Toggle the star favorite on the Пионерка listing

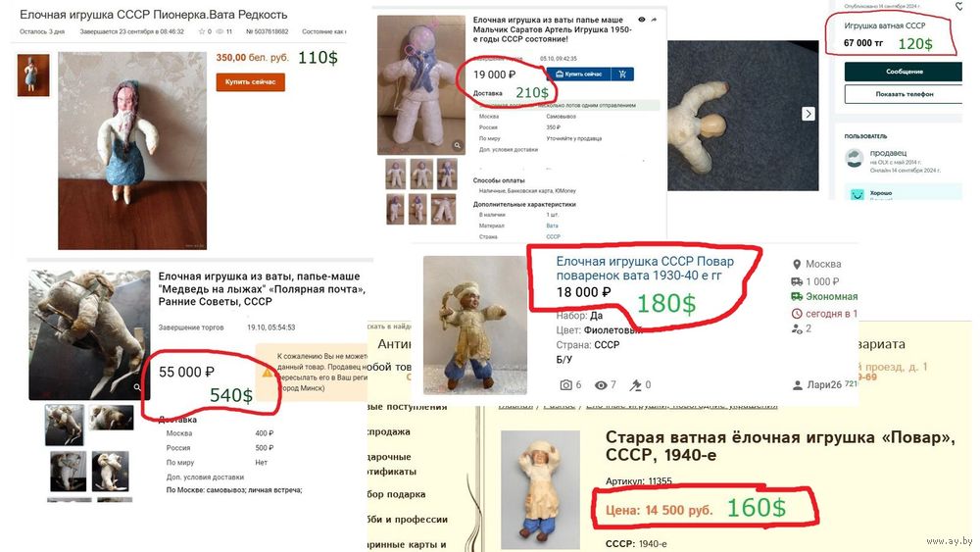click(201, 31)
